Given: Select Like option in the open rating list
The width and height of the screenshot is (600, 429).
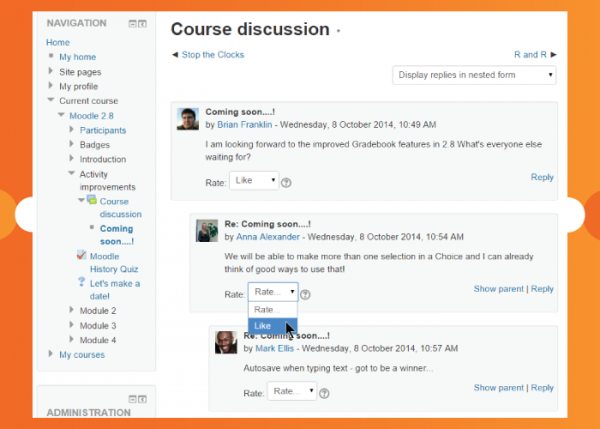Looking at the screenshot, I should pyautogui.click(x=272, y=326).
